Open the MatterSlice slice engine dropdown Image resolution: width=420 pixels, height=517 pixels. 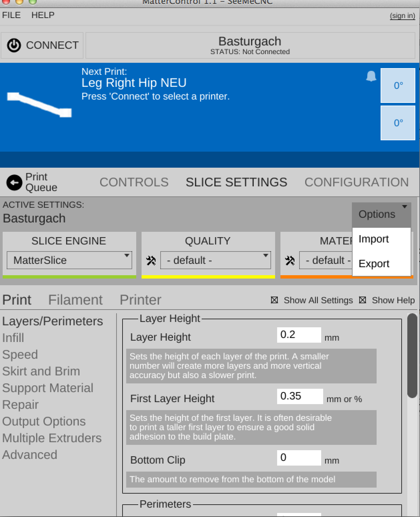69,260
